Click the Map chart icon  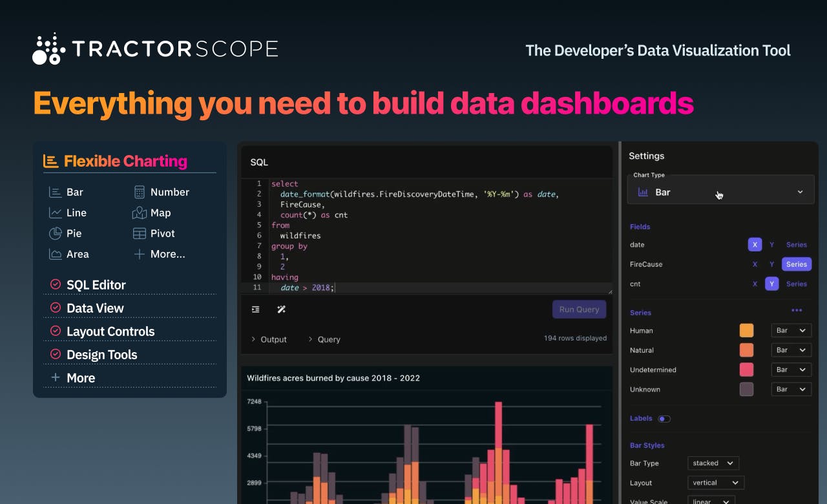[140, 213]
